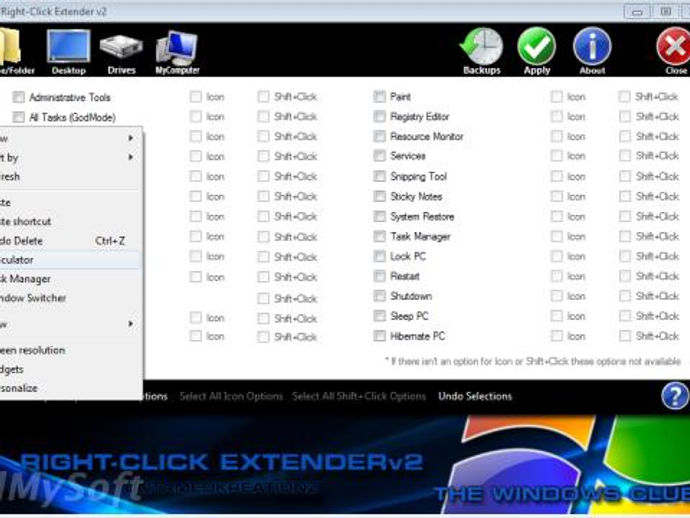Select Paste shortcut in the context menu
690x518 pixels.
(x=70, y=221)
